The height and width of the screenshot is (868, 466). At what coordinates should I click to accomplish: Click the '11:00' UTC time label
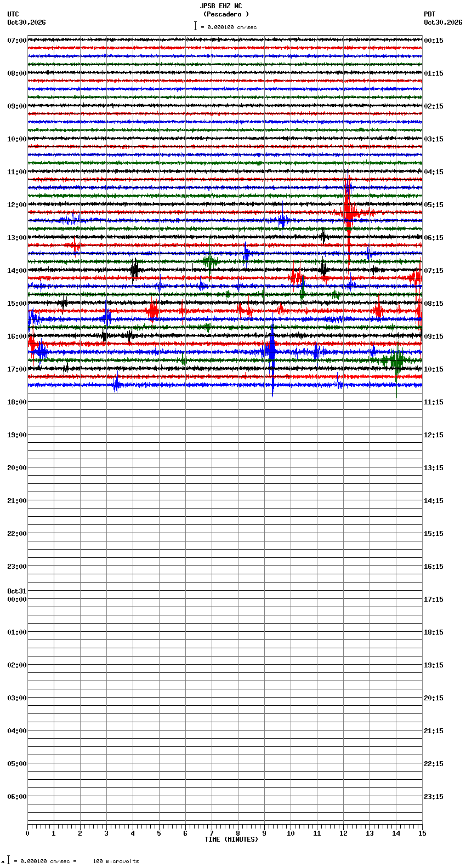[17, 172]
